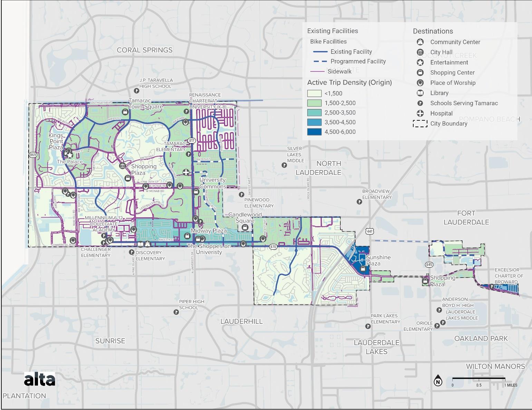The width and height of the screenshot is (532, 410).
Task: Click the north arrow compass symbol
Action: coord(438,380)
